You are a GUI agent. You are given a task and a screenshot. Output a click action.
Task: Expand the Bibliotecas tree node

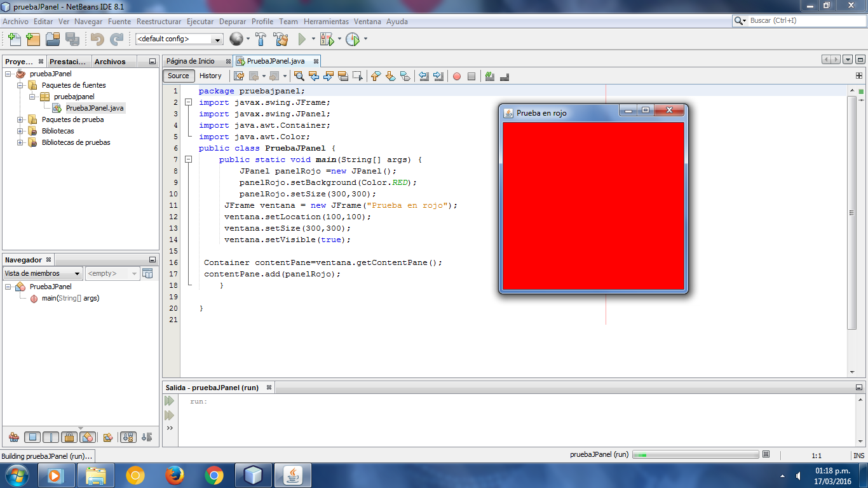(x=20, y=131)
